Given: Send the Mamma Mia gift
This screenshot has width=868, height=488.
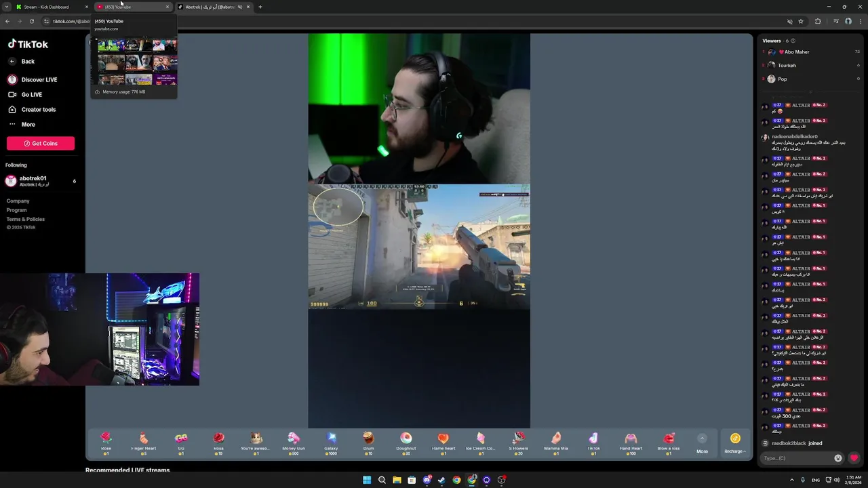Looking at the screenshot, I should pyautogui.click(x=555, y=443).
